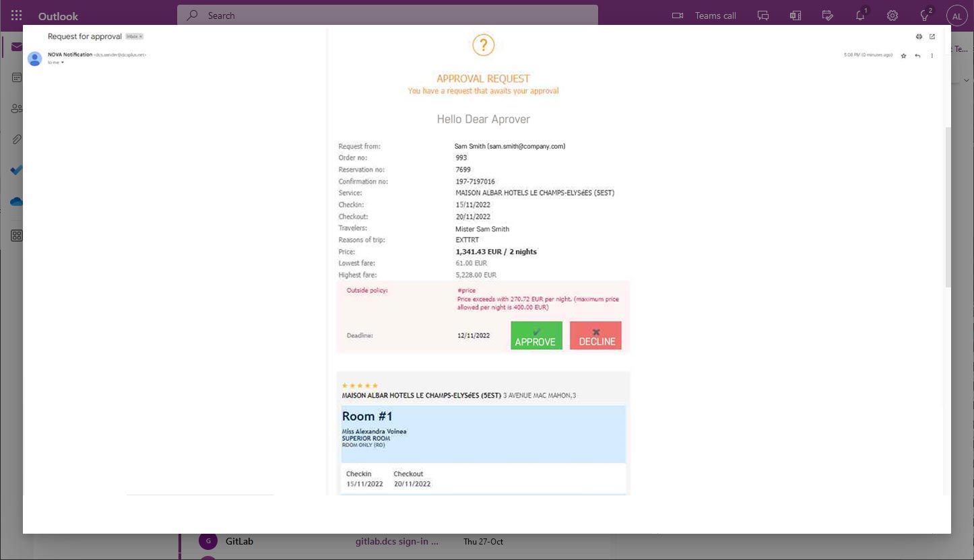The height and width of the screenshot is (560, 974).
Task: Click the email's vertical scrollbar
Action: (948, 202)
